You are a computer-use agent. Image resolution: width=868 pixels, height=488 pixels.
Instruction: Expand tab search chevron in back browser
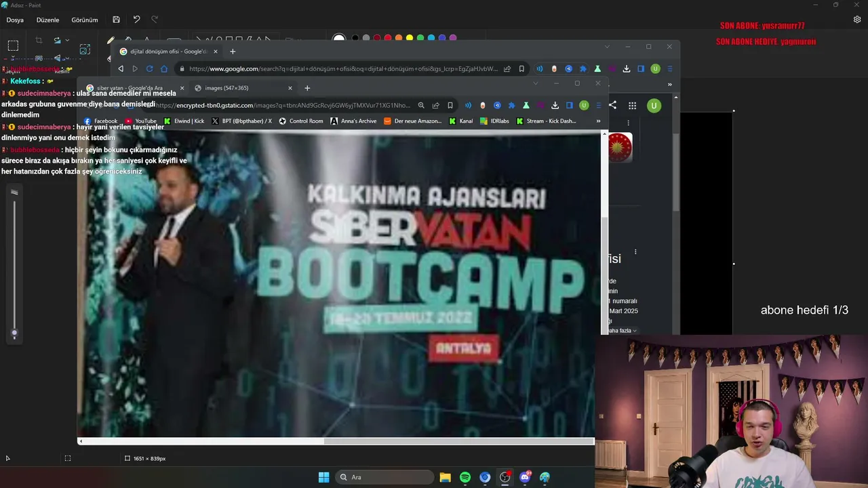[x=607, y=47]
